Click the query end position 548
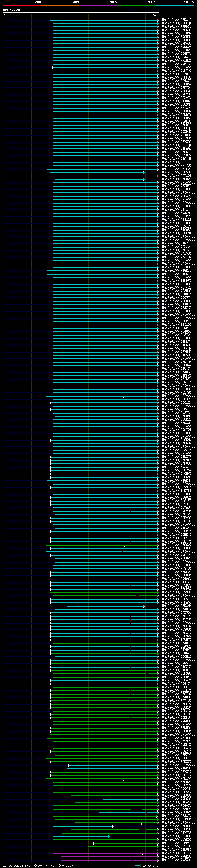The image size is (197, 868). pos(155,15)
